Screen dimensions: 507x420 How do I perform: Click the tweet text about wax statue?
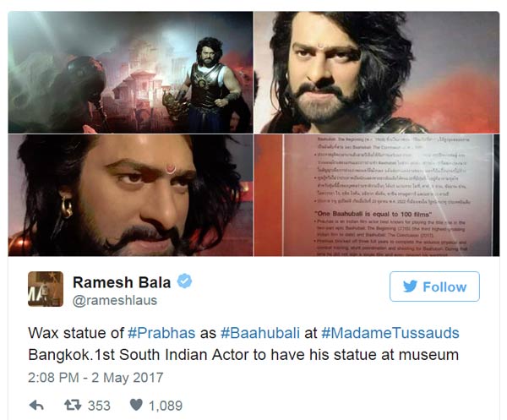pos(243,344)
